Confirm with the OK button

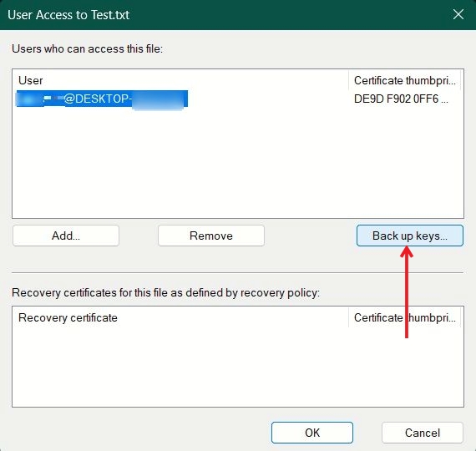point(312,433)
